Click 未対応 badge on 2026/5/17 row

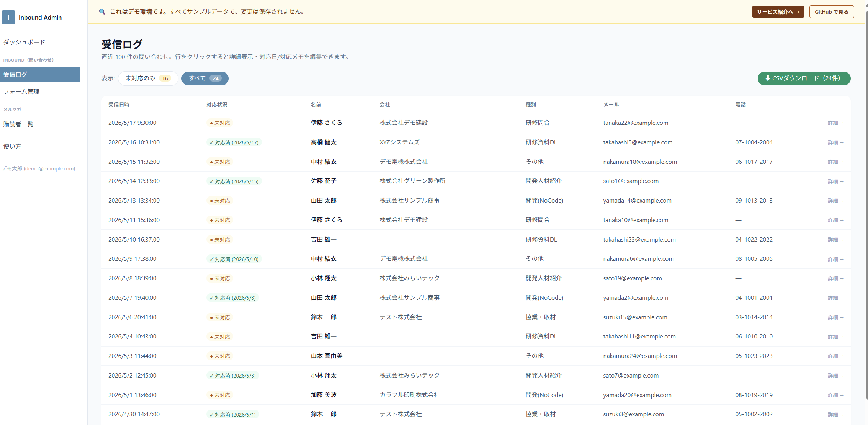[220, 123]
